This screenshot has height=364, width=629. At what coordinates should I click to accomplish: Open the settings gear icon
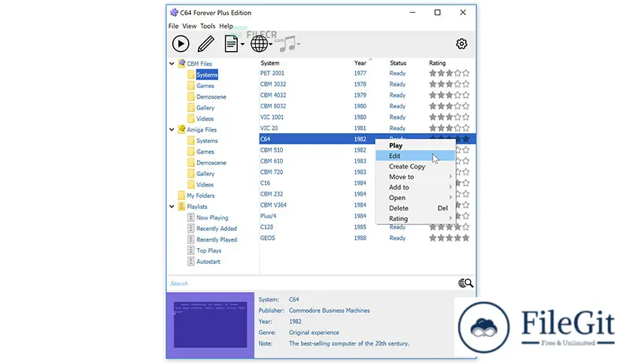coord(462,44)
